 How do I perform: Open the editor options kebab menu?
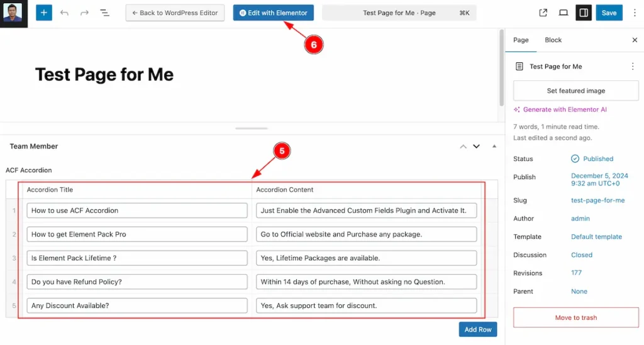click(x=635, y=13)
